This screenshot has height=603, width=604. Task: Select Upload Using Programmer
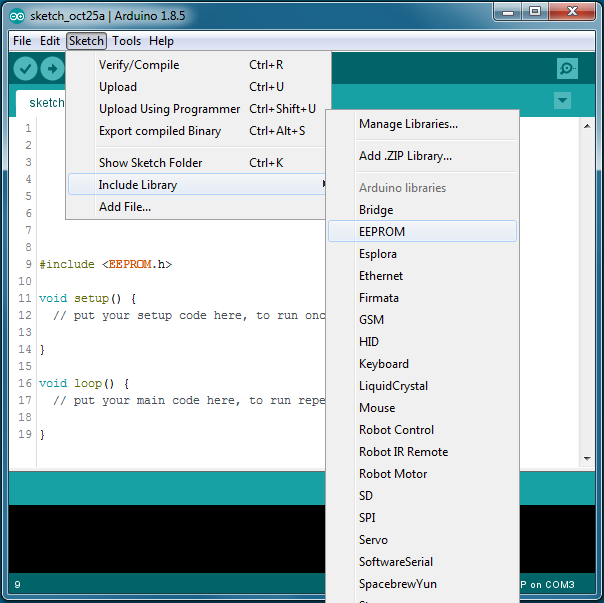(x=199, y=109)
